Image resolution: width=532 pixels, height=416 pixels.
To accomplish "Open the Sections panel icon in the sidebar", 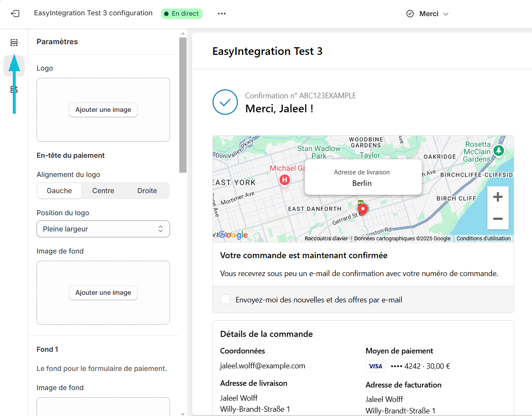I will pyautogui.click(x=14, y=43).
